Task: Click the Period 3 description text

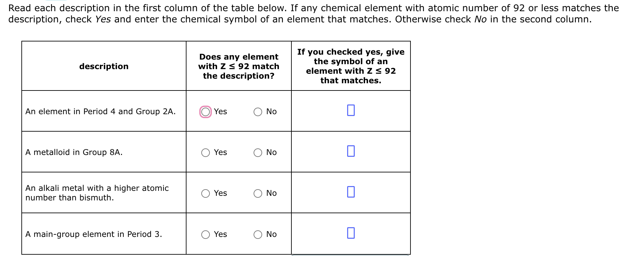Action: tap(93, 234)
